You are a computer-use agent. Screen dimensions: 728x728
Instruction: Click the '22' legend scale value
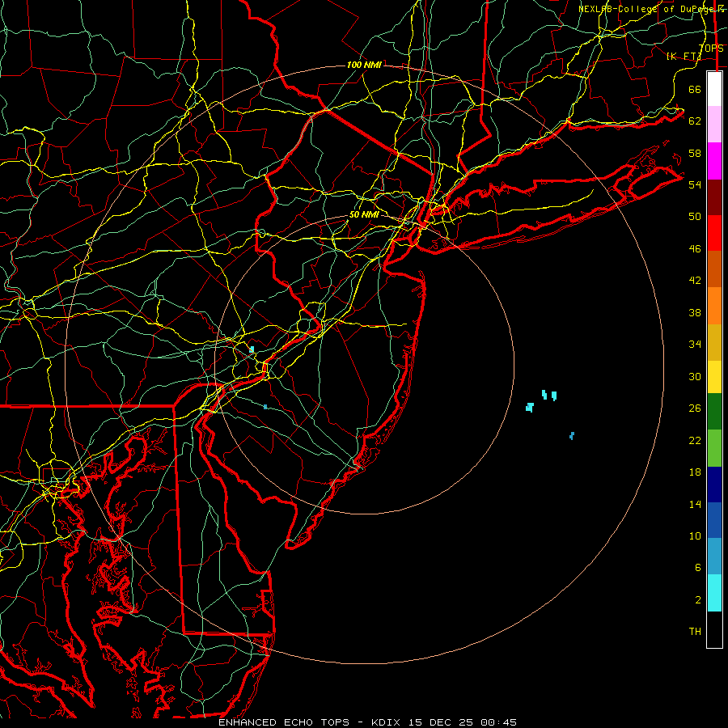pos(695,440)
